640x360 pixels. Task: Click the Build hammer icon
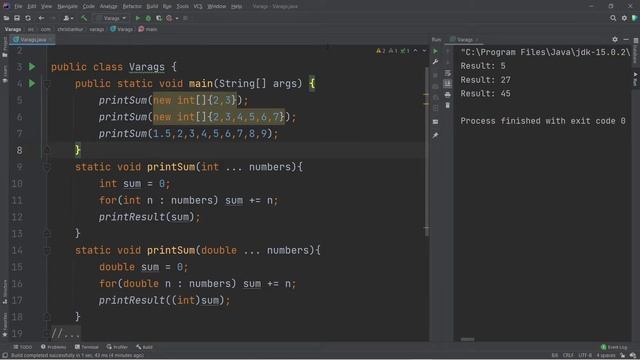84,18
